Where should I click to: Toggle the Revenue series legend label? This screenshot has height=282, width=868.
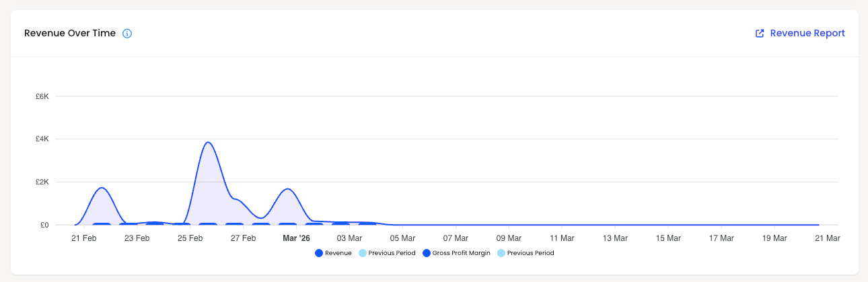pyautogui.click(x=338, y=253)
